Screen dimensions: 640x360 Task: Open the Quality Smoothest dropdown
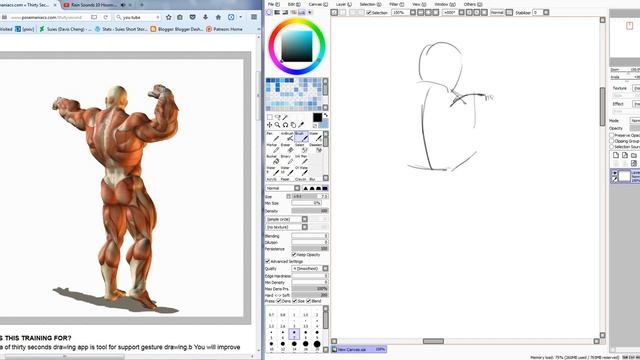click(x=310, y=269)
